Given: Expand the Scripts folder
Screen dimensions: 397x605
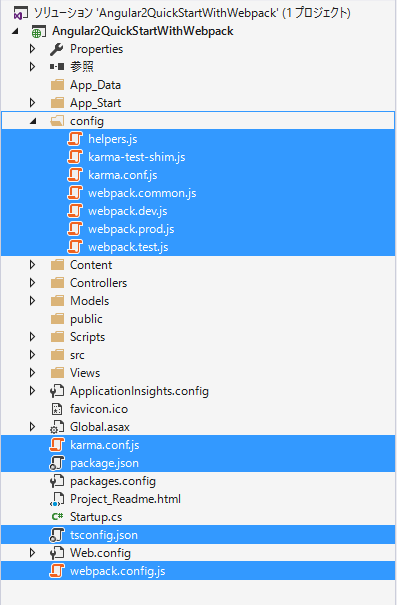Looking at the screenshot, I should coord(33,337).
